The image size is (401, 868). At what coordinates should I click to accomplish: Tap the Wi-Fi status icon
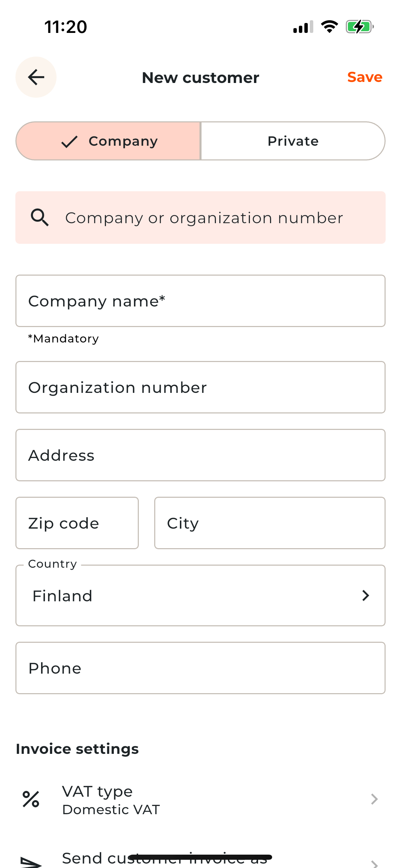[329, 27]
